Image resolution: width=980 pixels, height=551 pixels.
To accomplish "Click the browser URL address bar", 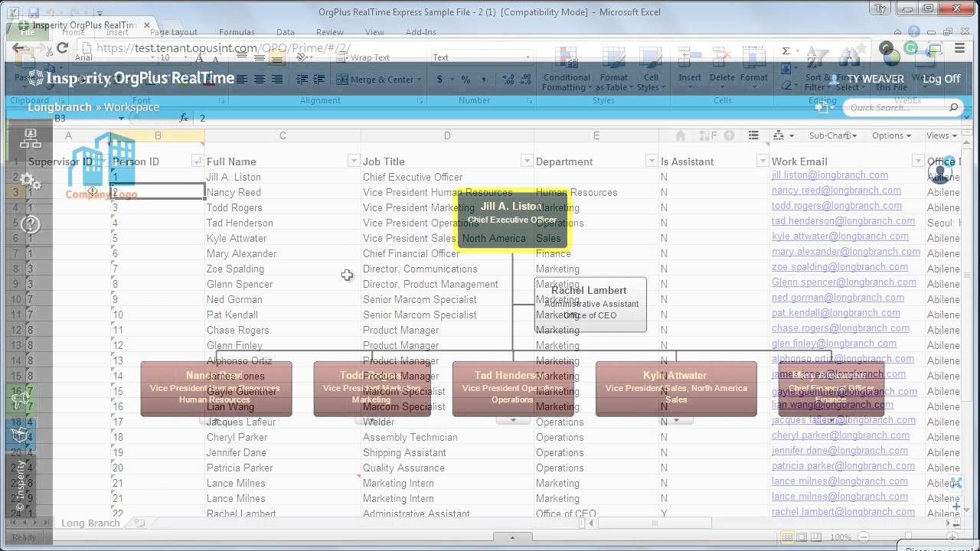I will pyautogui.click(x=475, y=47).
